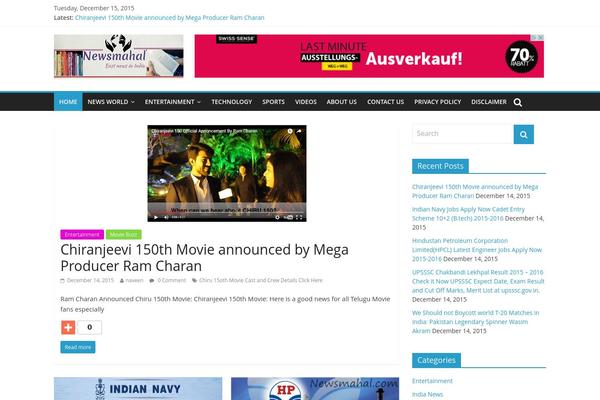Open Videos menu item
This screenshot has width=600, height=400.
[306, 102]
